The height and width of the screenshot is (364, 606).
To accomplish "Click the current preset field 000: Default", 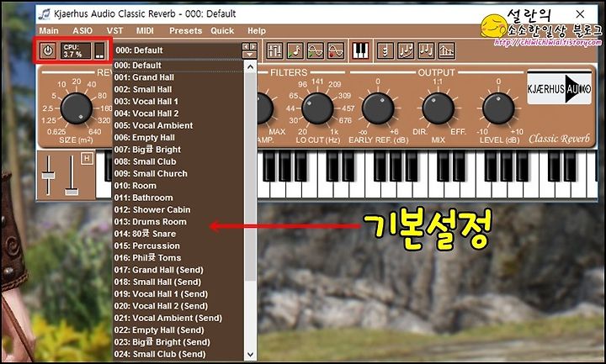I will pyautogui.click(x=178, y=50).
